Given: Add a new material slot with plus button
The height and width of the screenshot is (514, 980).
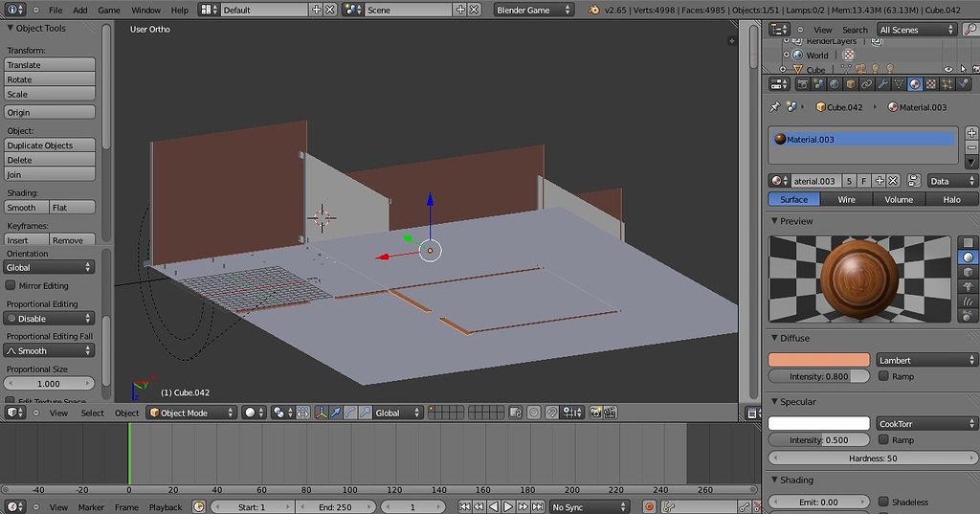Looking at the screenshot, I should 971,132.
